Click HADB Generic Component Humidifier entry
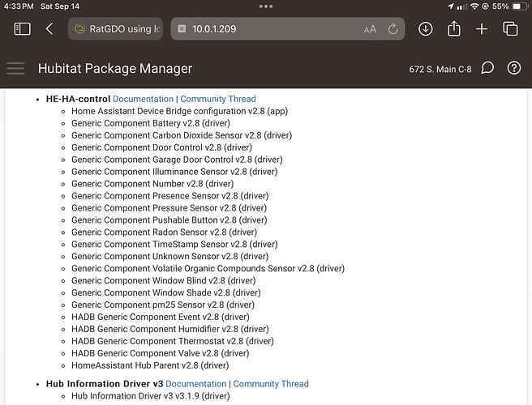The image size is (532, 405). (x=170, y=329)
